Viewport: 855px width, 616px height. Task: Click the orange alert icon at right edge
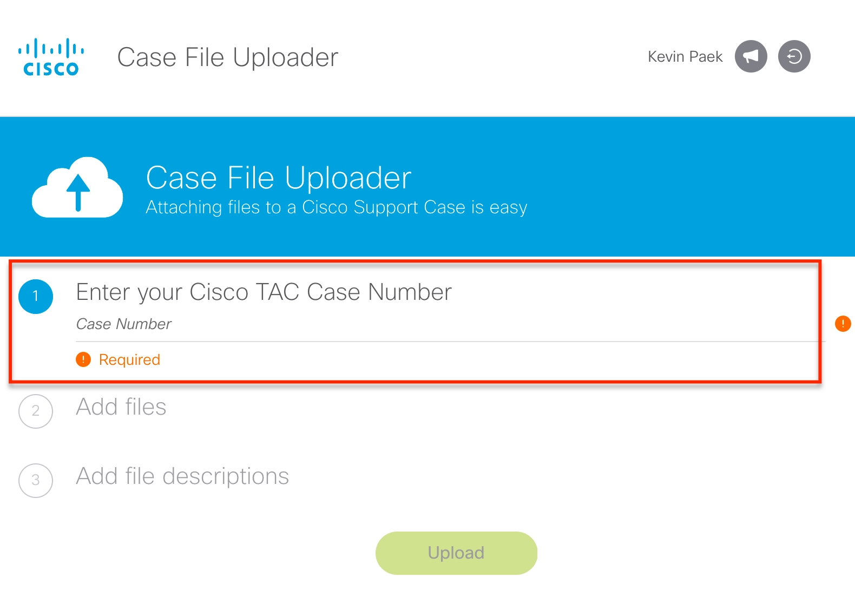pyautogui.click(x=843, y=324)
